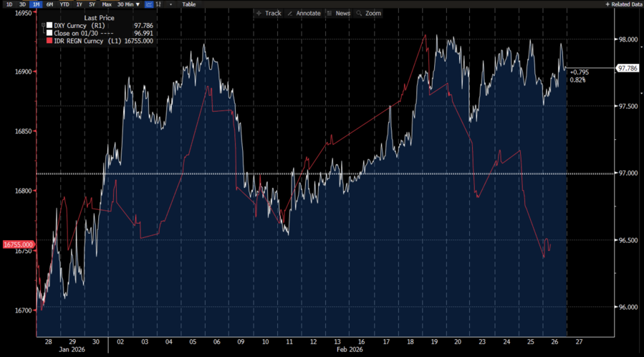The height and width of the screenshot is (357, 644).
Task: Select the Max time range tab
Action: pos(106,4)
